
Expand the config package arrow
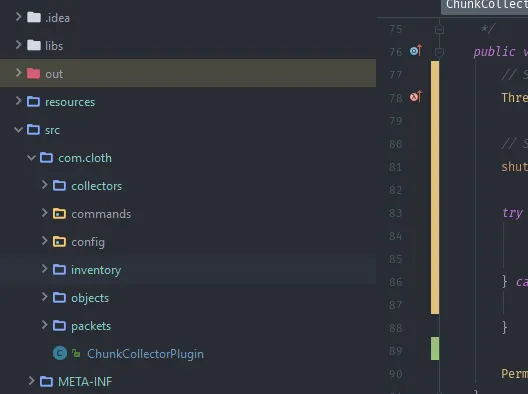pyautogui.click(x=44, y=241)
